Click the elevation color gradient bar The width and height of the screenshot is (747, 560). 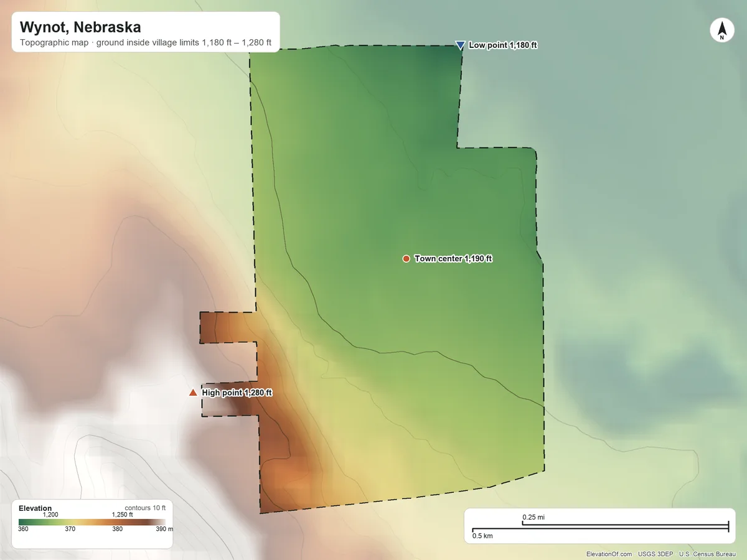(92, 522)
